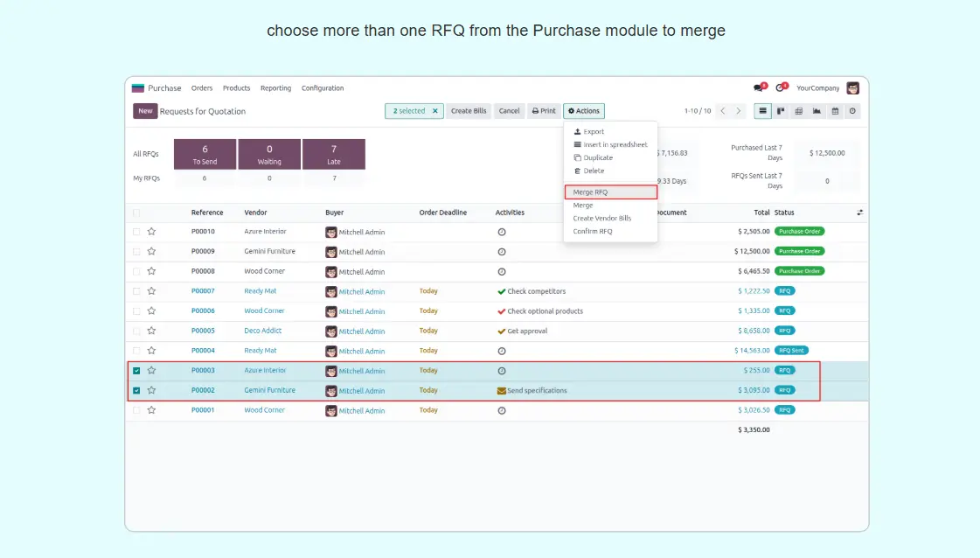Star the P00010 order as favorite
This screenshot has height=558, width=980.
pyautogui.click(x=151, y=232)
